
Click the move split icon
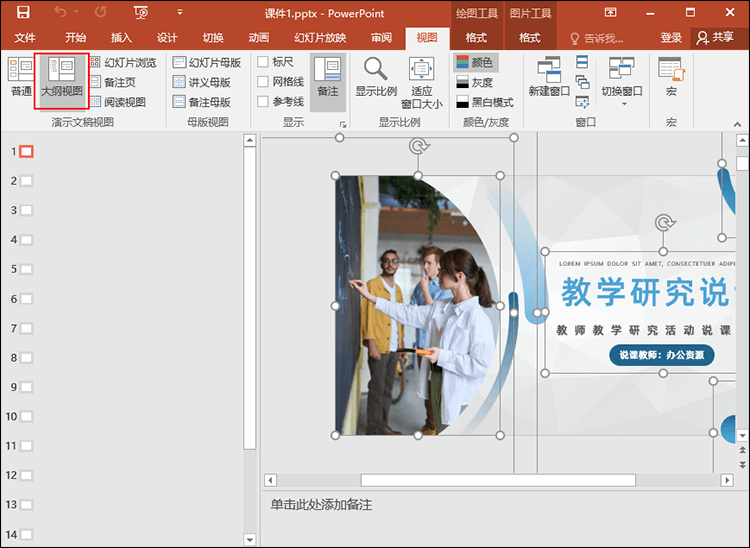point(582,101)
